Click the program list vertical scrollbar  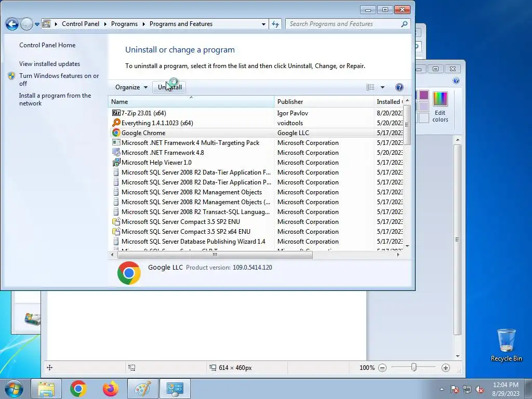point(407,125)
